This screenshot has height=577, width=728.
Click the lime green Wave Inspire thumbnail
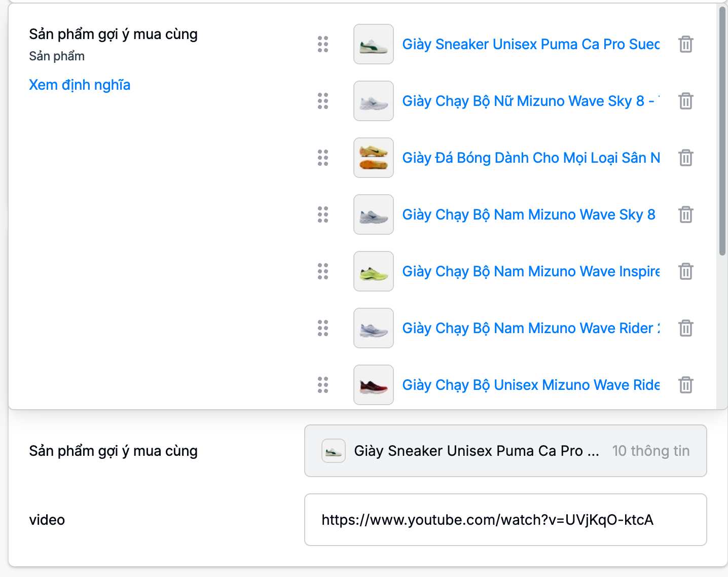coord(374,271)
